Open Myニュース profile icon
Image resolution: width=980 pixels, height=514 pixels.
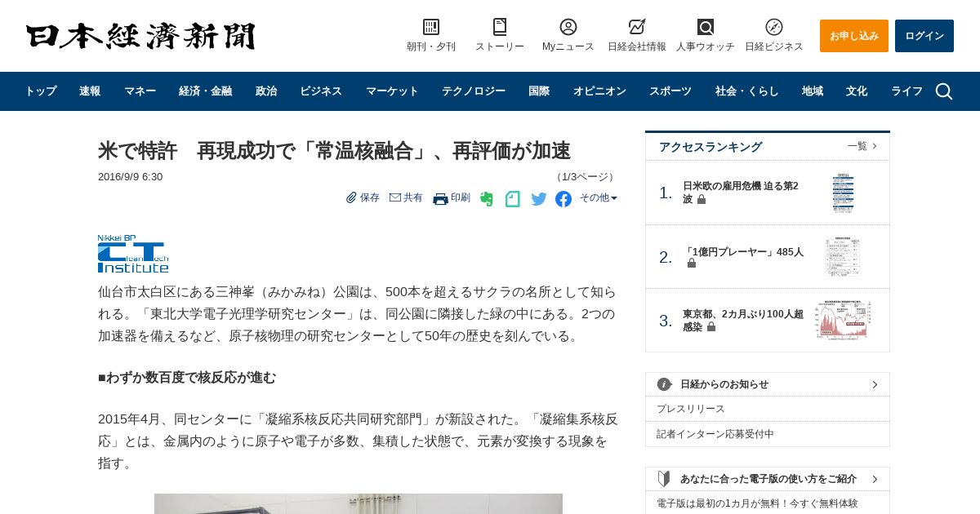pyautogui.click(x=568, y=27)
